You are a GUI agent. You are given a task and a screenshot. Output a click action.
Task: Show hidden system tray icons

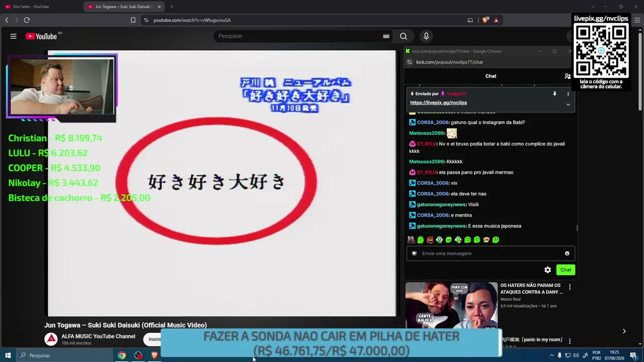[x=551, y=355]
